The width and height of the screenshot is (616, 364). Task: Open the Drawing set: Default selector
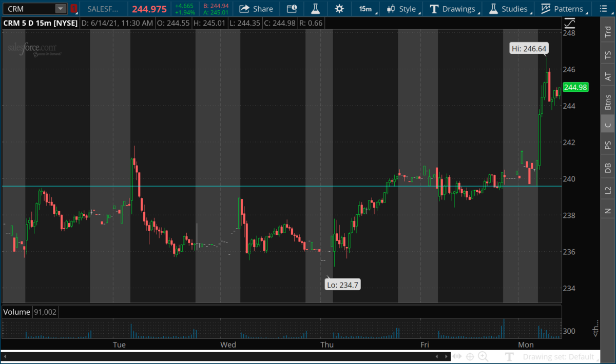(x=562, y=356)
